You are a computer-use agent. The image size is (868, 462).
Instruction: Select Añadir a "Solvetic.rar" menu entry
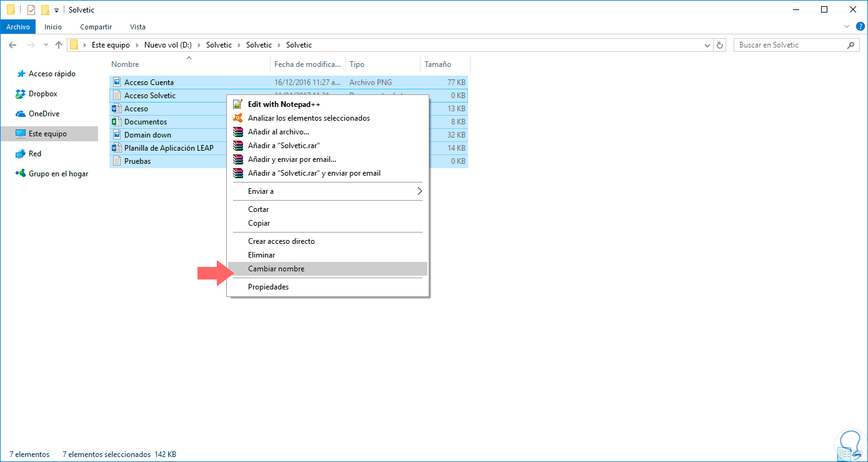pos(327,146)
